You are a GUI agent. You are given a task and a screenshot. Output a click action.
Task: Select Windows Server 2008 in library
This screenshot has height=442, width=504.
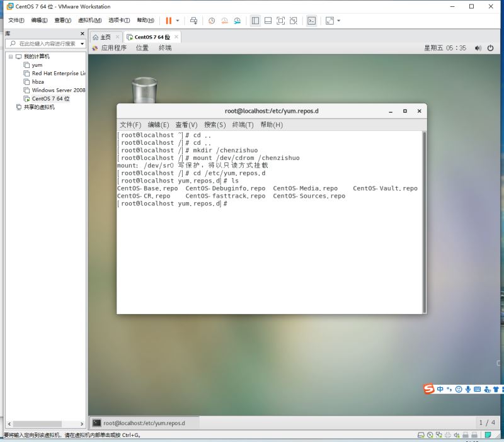pyautogui.click(x=58, y=90)
